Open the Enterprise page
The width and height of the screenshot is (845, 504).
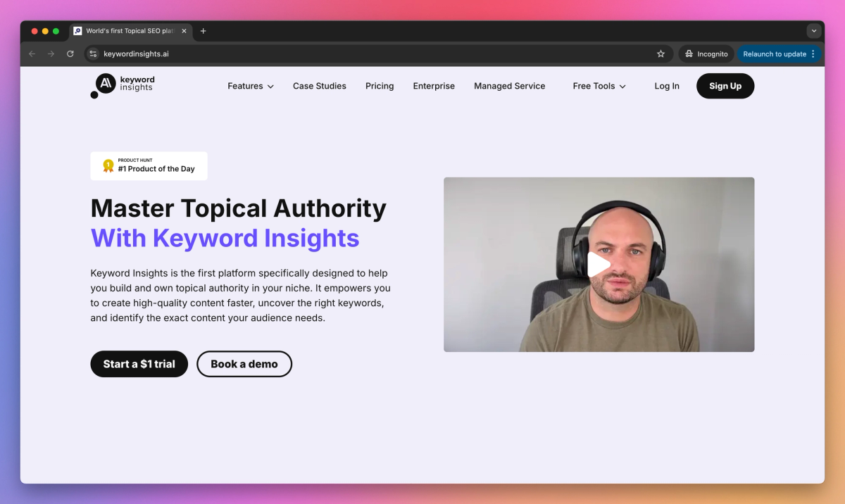click(434, 86)
